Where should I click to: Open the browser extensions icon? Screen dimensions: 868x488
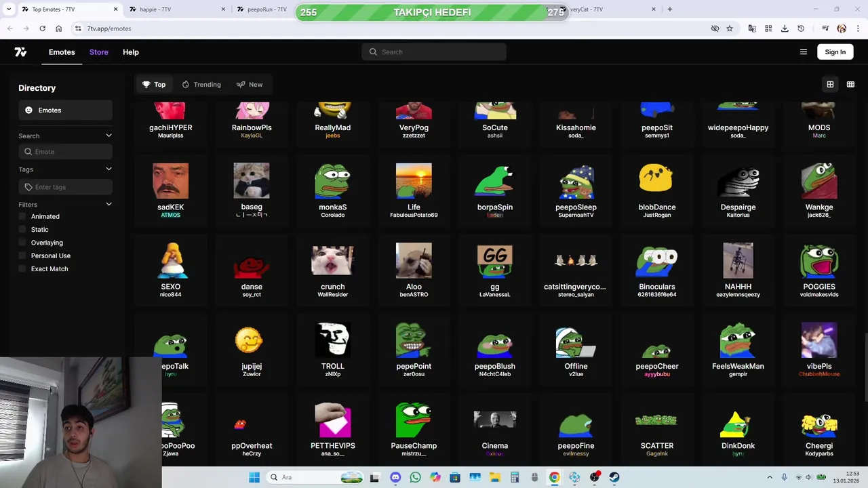pos(768,28)
